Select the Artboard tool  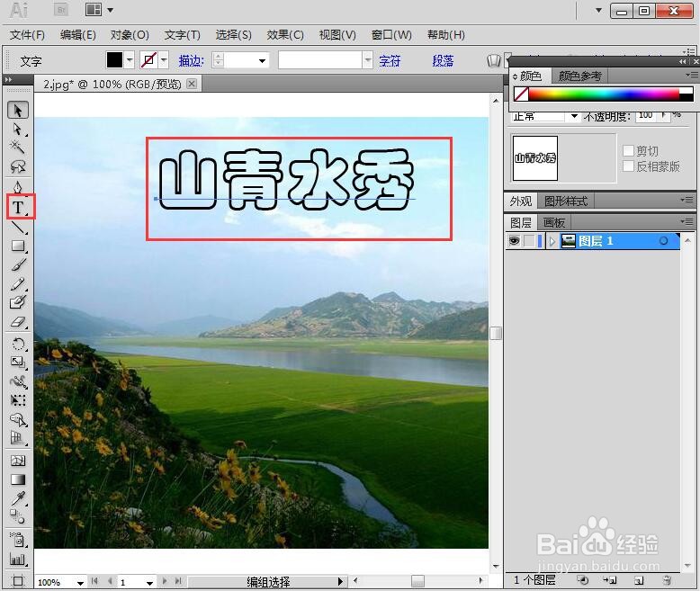pos(18,581)
